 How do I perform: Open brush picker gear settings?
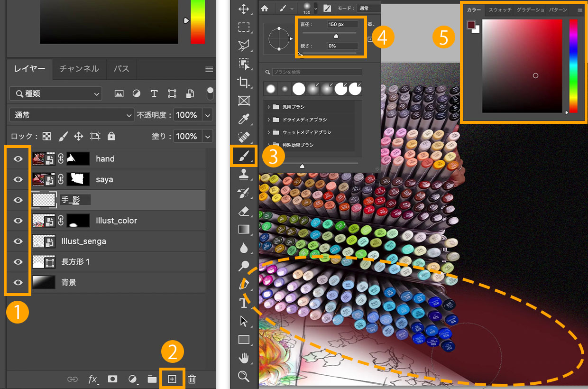coord(371,24)
